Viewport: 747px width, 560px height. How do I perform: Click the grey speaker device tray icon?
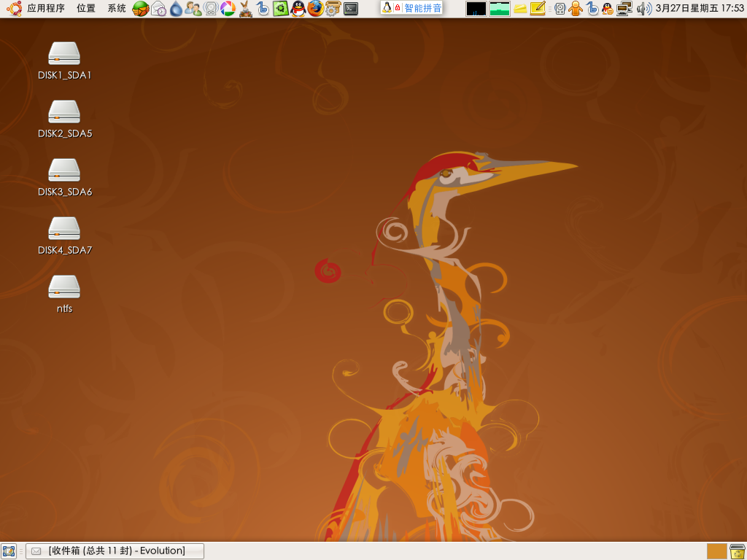click(x=560, y=9)
